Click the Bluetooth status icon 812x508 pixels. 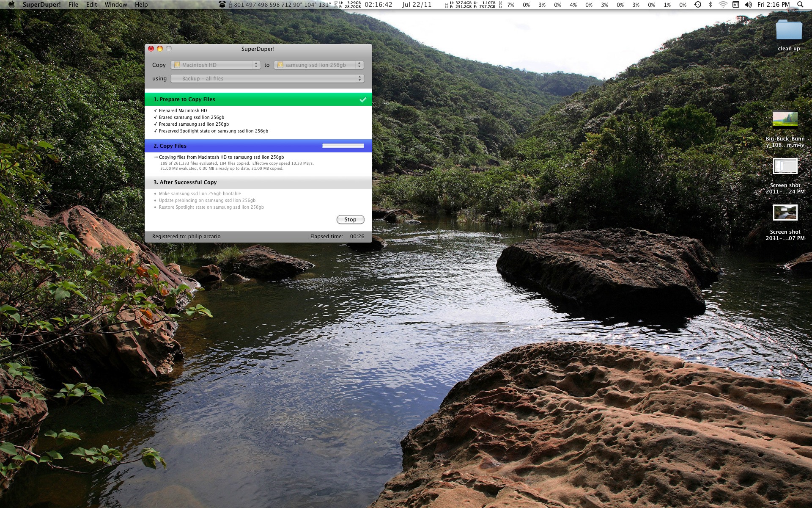point(710,5)
